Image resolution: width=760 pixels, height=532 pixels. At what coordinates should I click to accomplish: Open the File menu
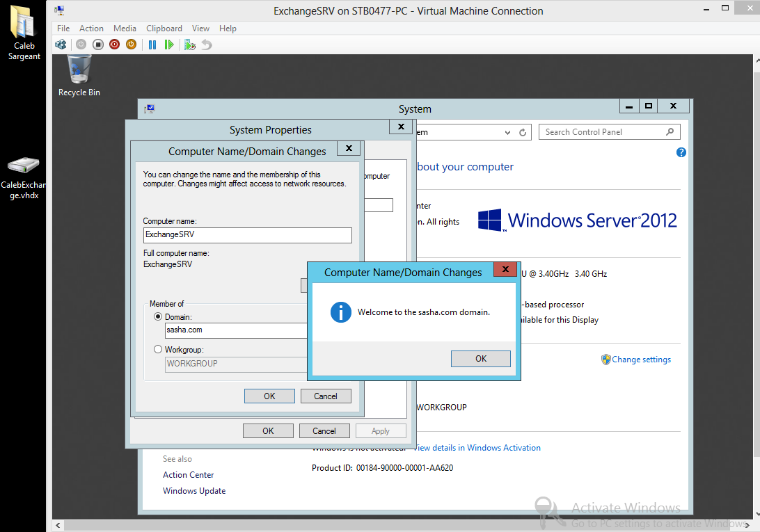[x=63, y=28]
